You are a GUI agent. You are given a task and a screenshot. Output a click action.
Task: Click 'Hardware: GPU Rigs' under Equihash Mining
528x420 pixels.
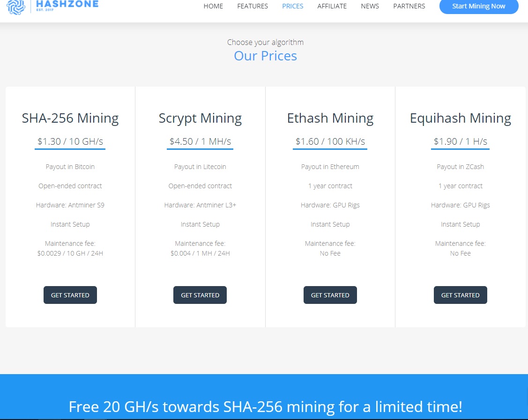pos(461,205)
